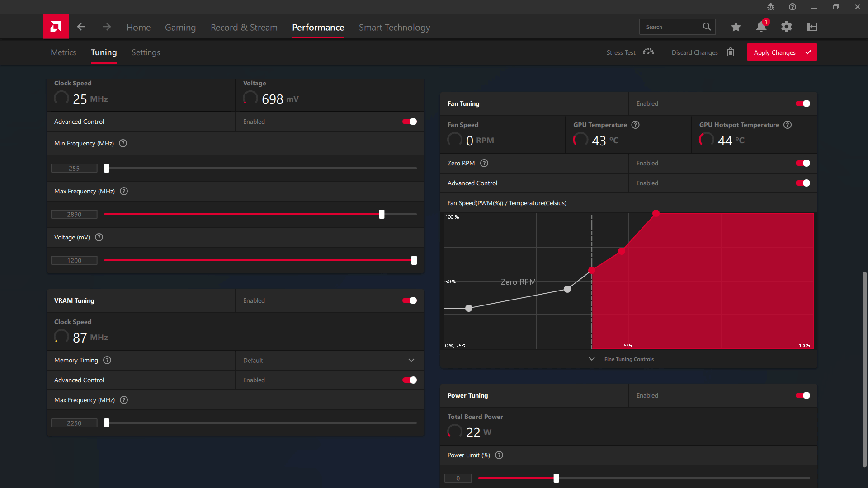Click the Discard Changes trash icon

click(731, 52)
